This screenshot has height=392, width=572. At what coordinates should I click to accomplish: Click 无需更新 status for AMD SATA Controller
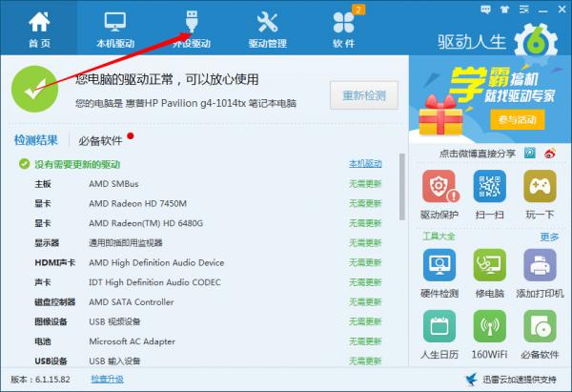point(365,302)
